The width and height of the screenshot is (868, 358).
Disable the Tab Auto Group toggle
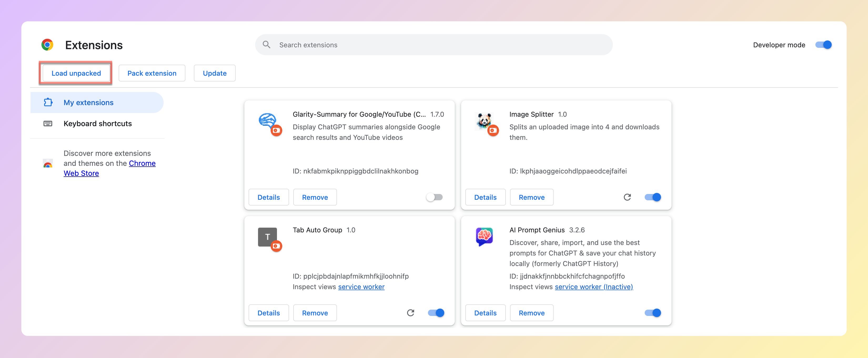(436, 313)
